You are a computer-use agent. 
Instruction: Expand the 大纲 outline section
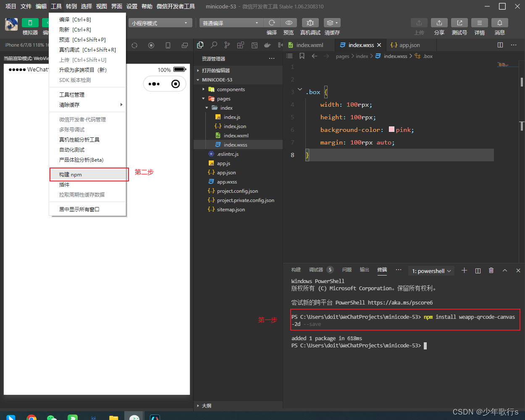click(238, 406)
